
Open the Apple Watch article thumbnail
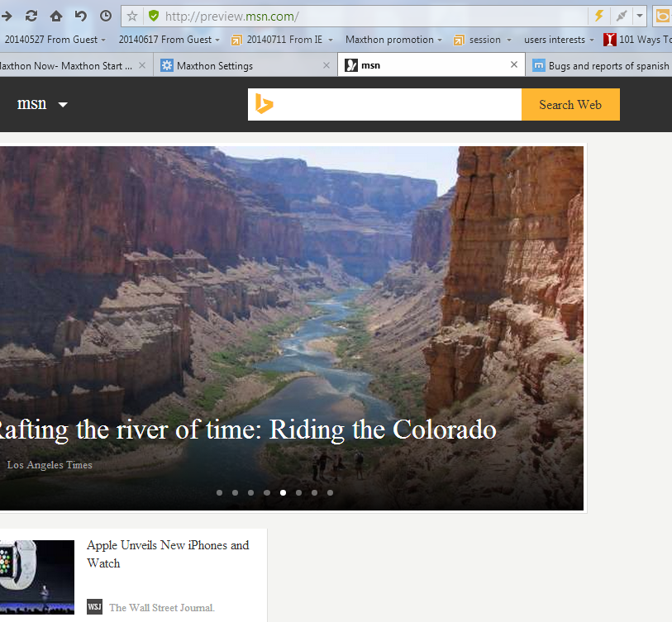click(x=37, y=577)
